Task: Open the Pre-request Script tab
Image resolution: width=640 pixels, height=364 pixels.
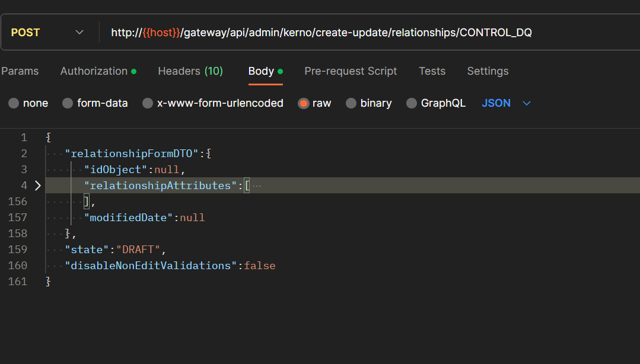Action: (x=351, y=71)
